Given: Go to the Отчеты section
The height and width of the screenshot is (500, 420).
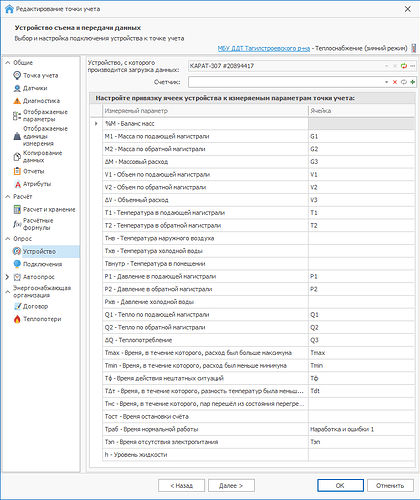Looking at the screenshot, I should coord(29,171).
